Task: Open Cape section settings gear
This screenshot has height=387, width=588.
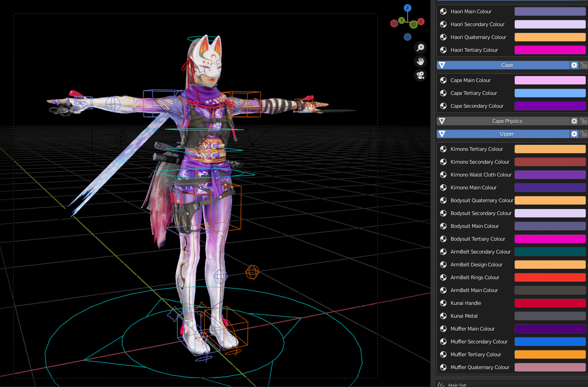Action: (574, 65)
